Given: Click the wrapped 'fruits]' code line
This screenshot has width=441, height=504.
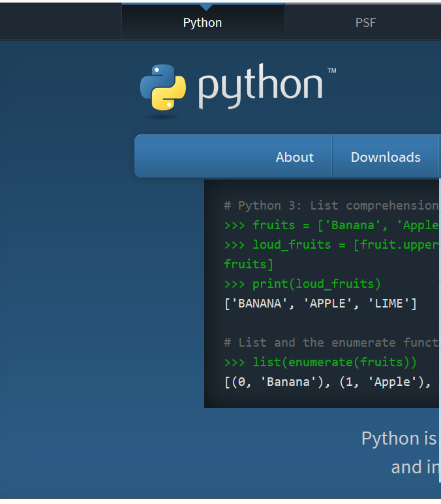Looking at the screenshot, I should pos(249,264).
